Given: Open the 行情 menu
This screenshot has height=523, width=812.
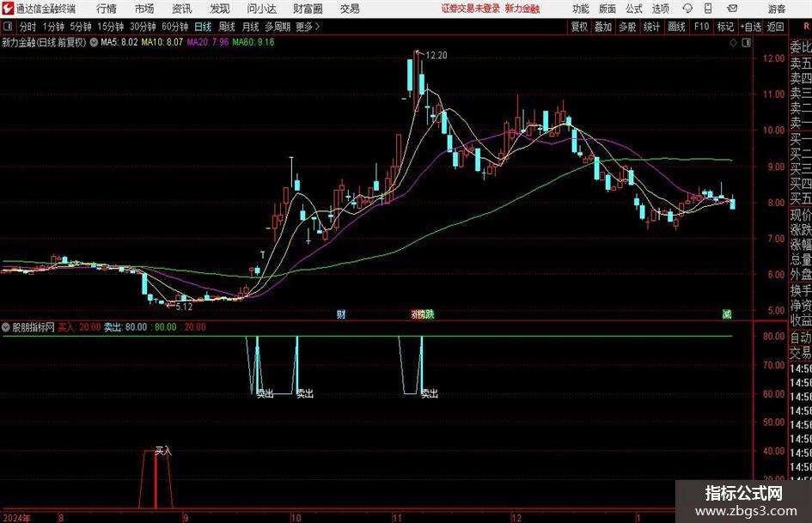Looking at the screenshot, I should [107, 9].
